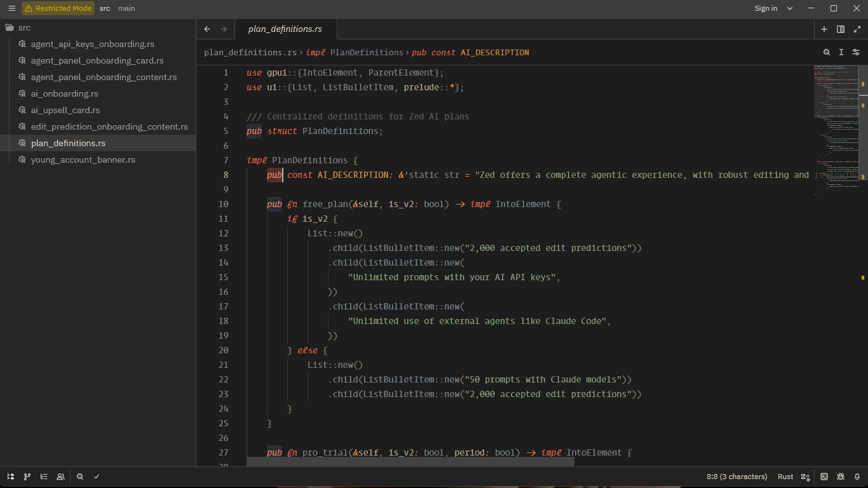Toggle the outline panel icon in status bar
868x488 pixels.
coord(44,477)
